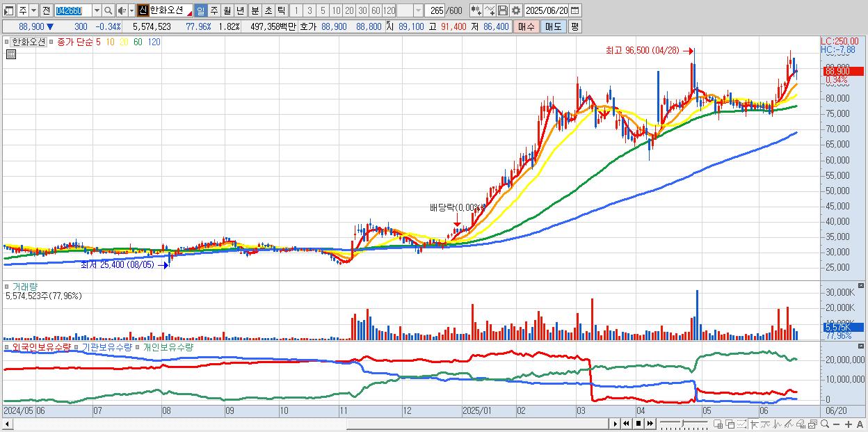Switch to 주 weekly period
868x432 pixels.
[214, 10]
